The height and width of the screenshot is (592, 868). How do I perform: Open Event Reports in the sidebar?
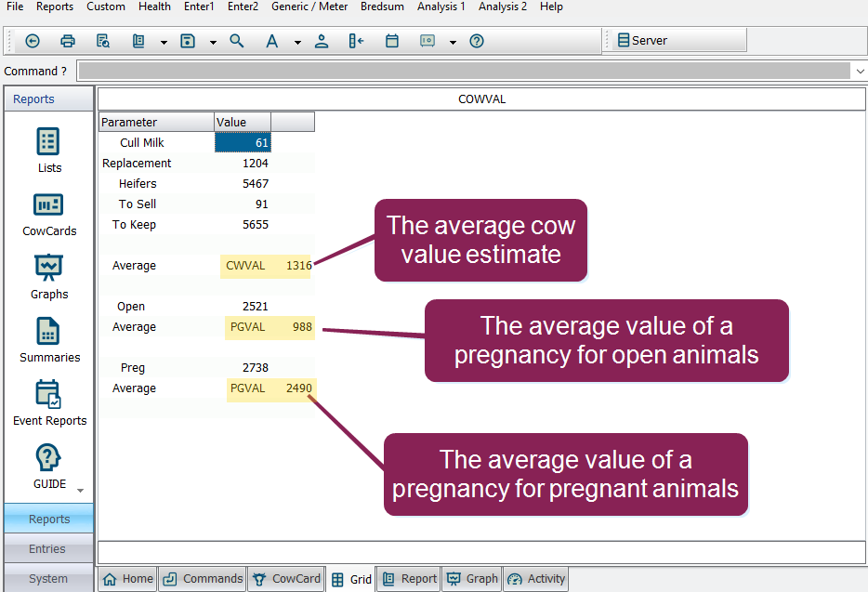[x=49, y=403]
